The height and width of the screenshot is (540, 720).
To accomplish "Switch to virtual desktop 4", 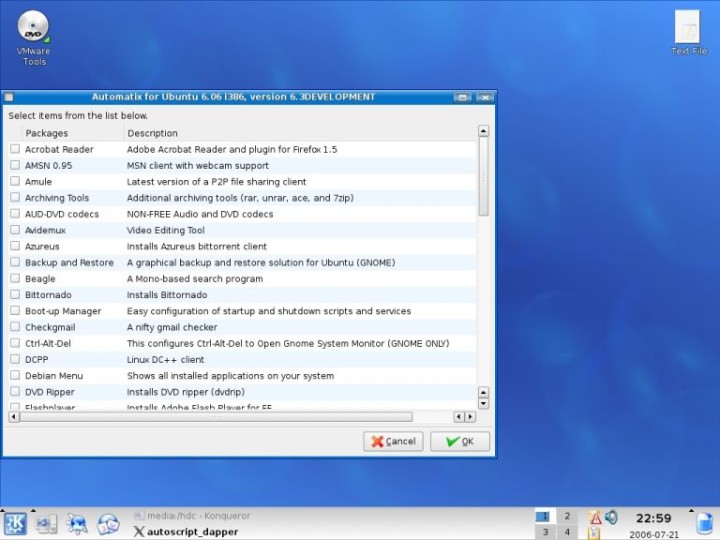I will pos(567,532).
